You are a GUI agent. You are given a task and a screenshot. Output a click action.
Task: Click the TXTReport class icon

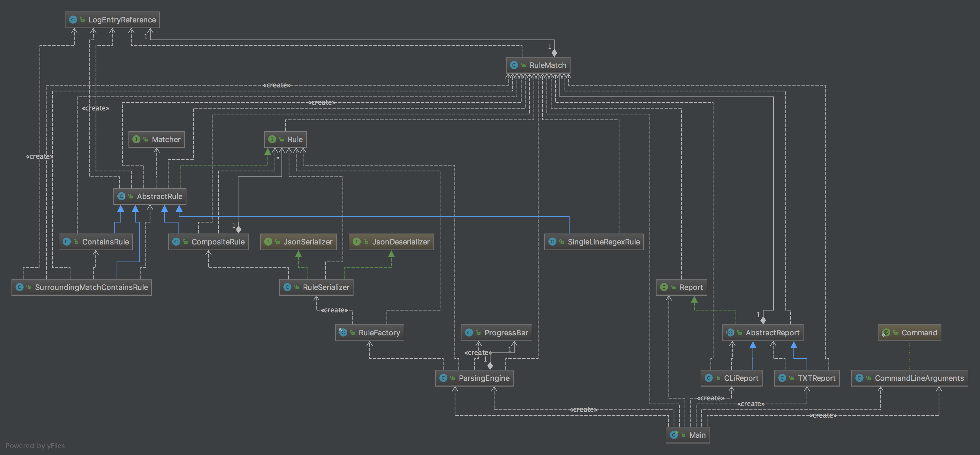(x=782, y=378)
